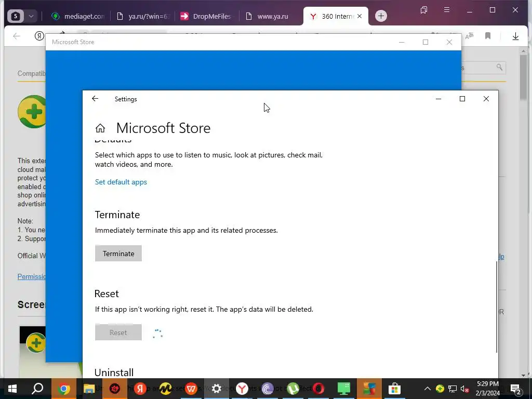Open the red bug-shield app in the taskbar
This screenshot has width=532, height=399.
[x=115, y=389]
